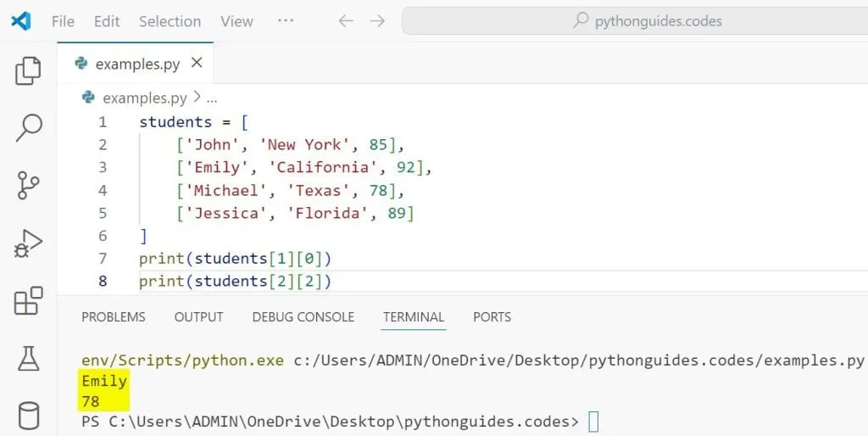The width and height of the screenshot is (868, 436).
Task: Open the Explorer view in activity bar
Action: coord(28,71)
